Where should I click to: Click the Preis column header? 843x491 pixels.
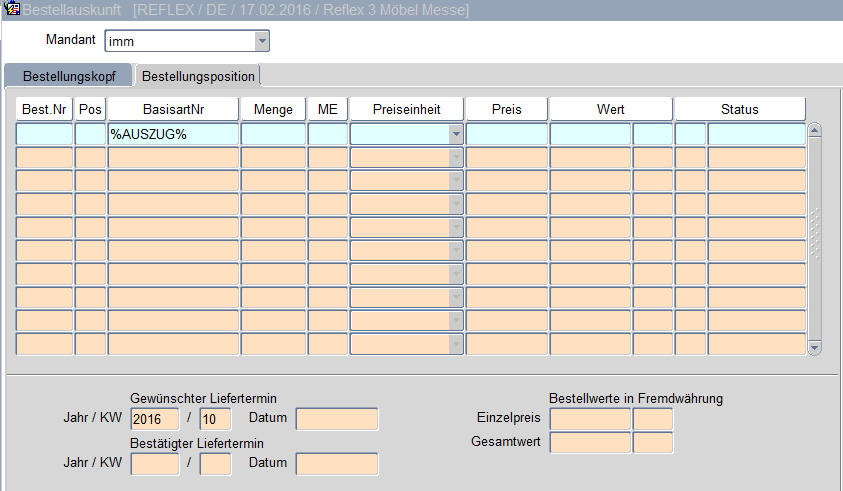pyautogui.click(x=506, y=109)
